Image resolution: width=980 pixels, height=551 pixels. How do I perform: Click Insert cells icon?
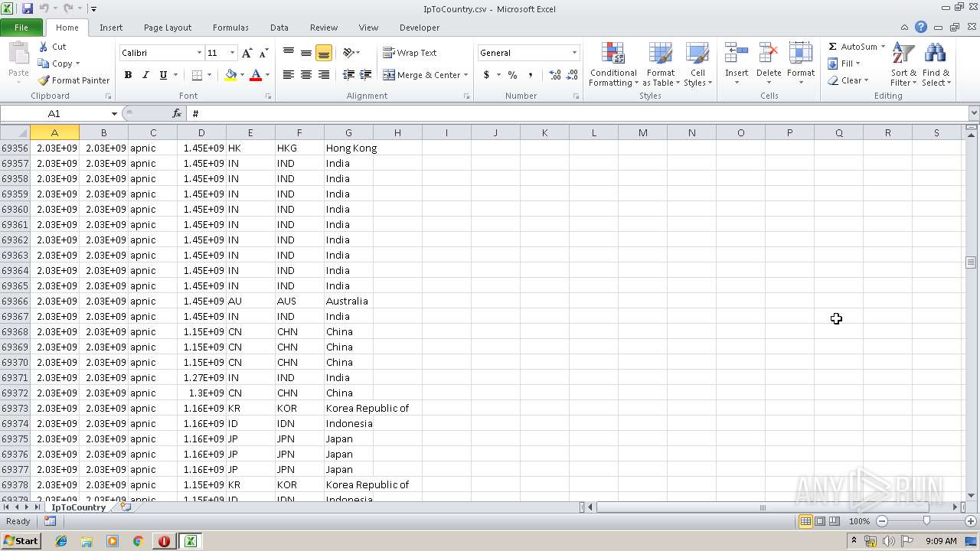[737, 54]
